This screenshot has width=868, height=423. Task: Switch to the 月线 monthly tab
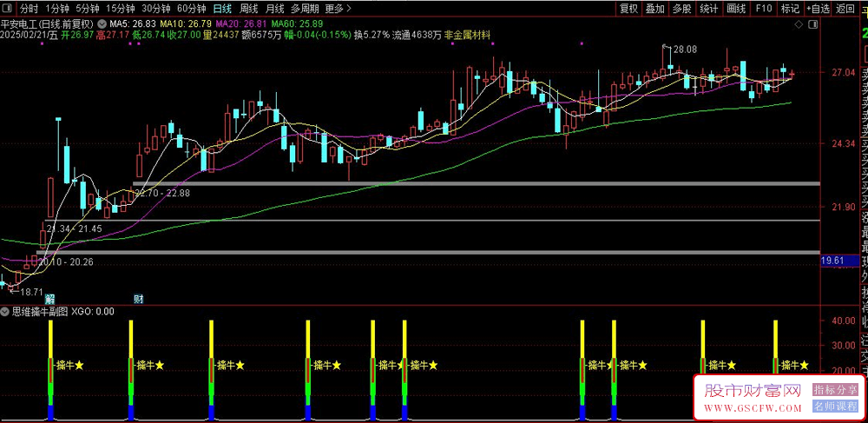tap(274, 9)
